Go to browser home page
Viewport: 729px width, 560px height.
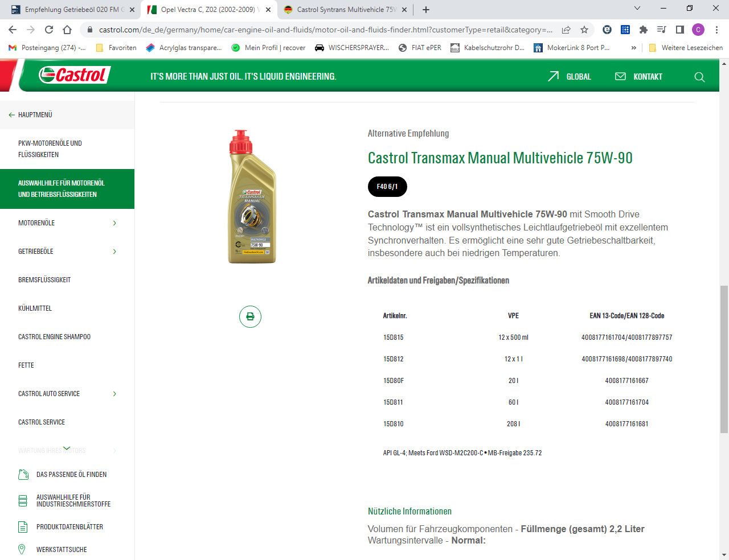click(x=67, y=30)
